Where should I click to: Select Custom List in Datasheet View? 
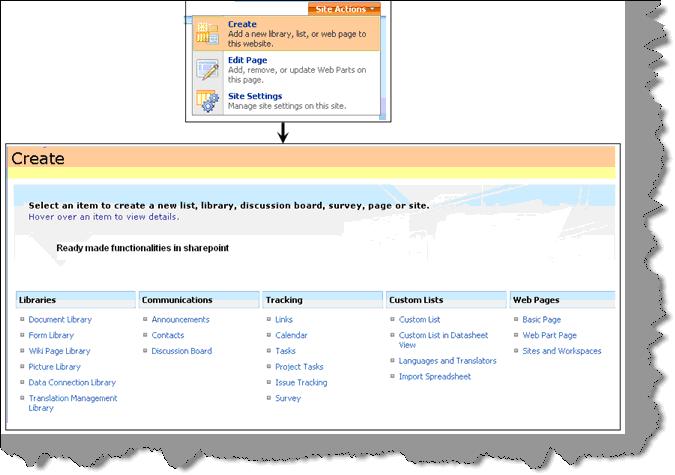click(x=443, y=340)
